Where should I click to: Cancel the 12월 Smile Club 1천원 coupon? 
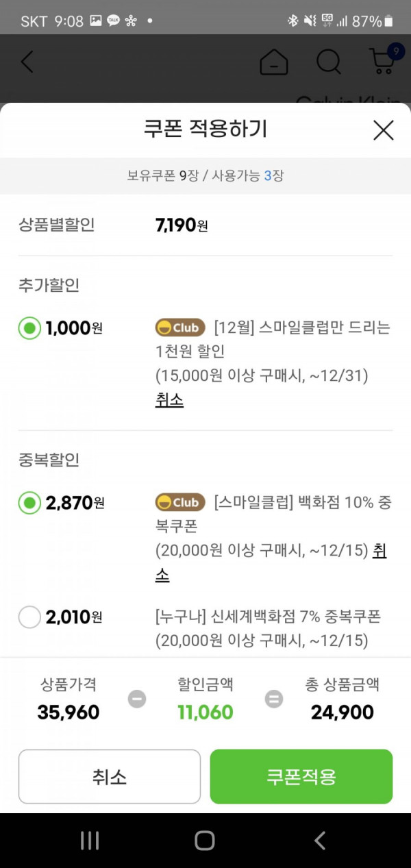coord(169,400)
